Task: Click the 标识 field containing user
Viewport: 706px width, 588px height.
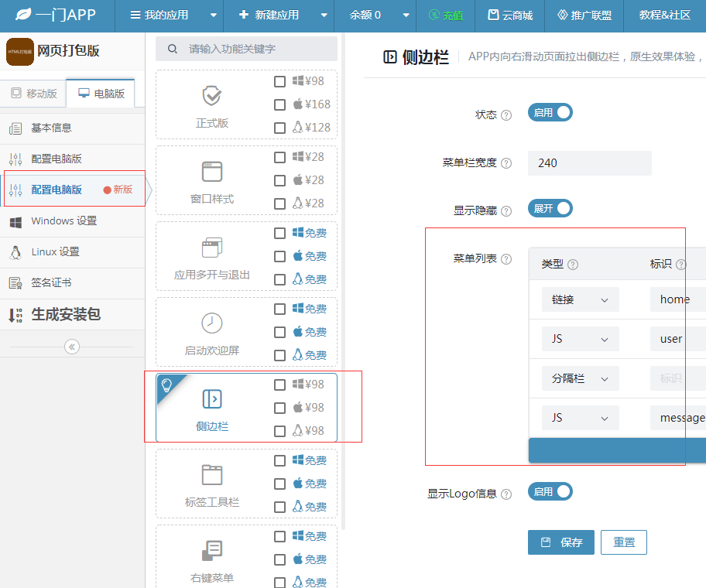Action: coord(678,339)
